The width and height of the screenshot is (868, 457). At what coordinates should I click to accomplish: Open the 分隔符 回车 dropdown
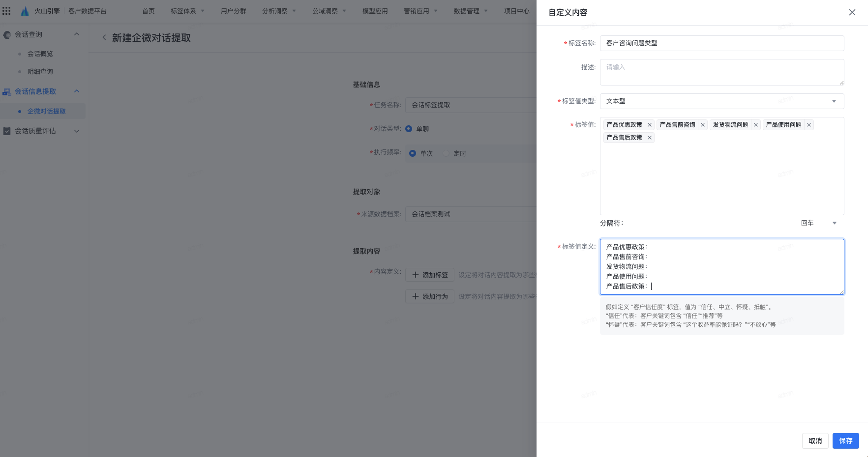click(x=819, y=223)
